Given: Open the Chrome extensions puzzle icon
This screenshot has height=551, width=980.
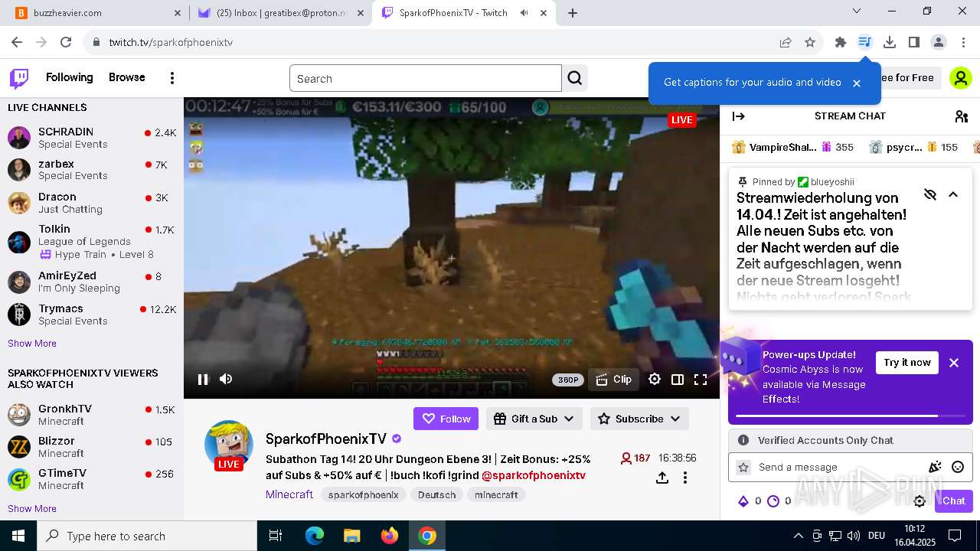Looking at the screenshot, I should click(841, 43).
